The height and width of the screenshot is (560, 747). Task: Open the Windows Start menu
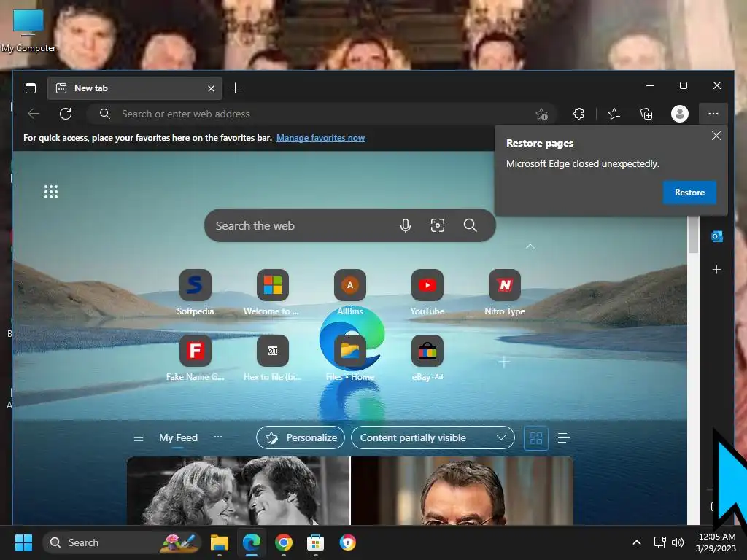23,542
